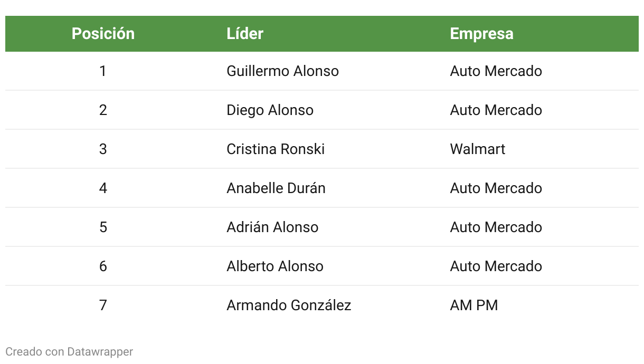Click Auto Mercado beside Alberto Alonso
This screenshot has width=644, height=364.
pos(496,266)
